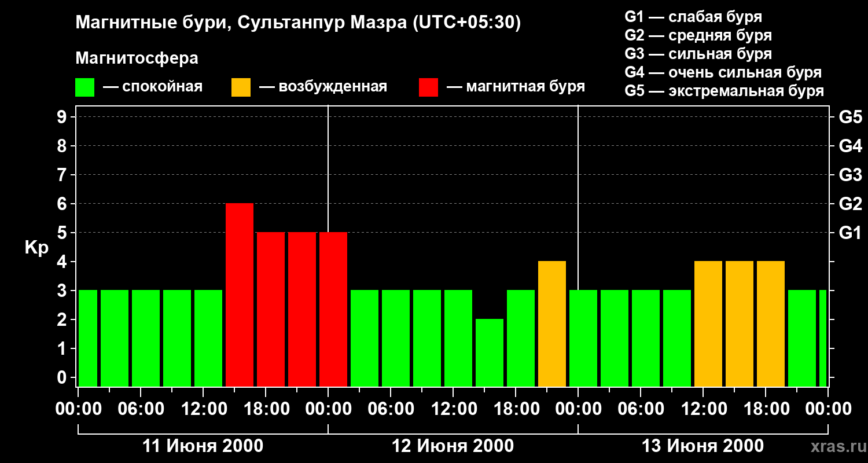Click the «G1 — слабая буря» legend line

click(x=693, y=16)
